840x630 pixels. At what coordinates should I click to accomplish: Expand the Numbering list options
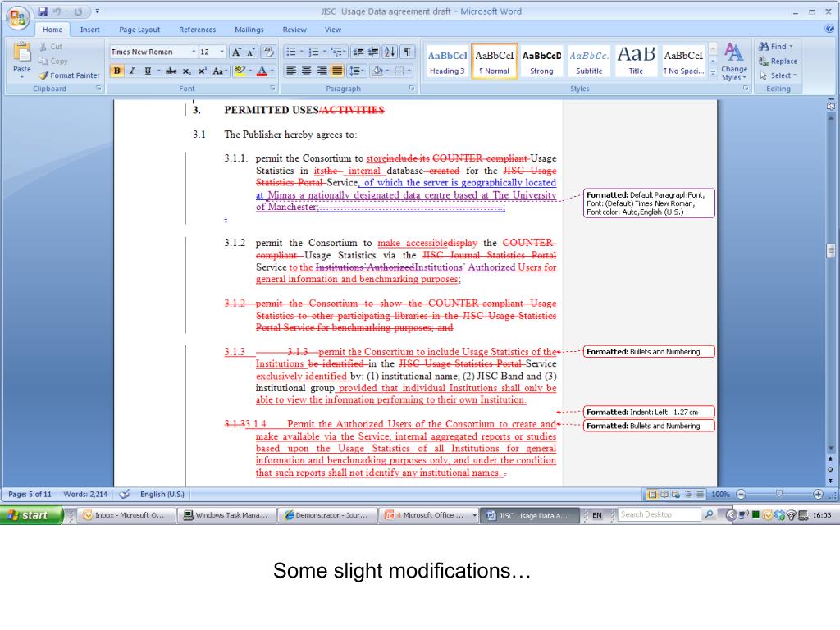tap(324, 52)
